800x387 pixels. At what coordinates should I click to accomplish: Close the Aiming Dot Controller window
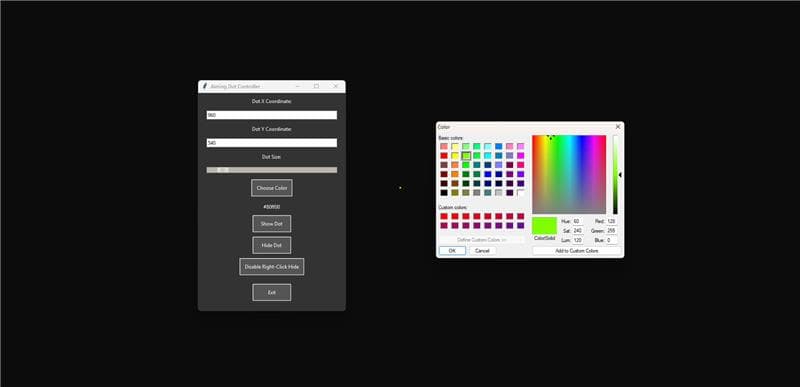(335, 86)
